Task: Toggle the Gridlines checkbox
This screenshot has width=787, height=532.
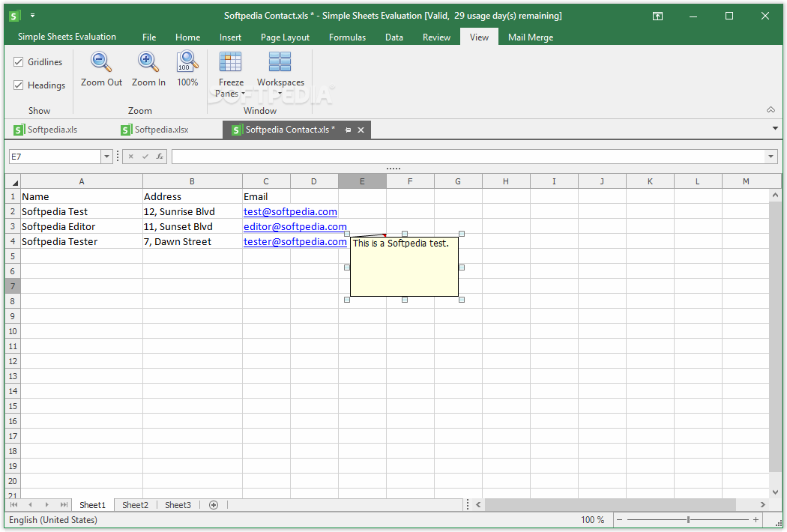Action: 19,61
